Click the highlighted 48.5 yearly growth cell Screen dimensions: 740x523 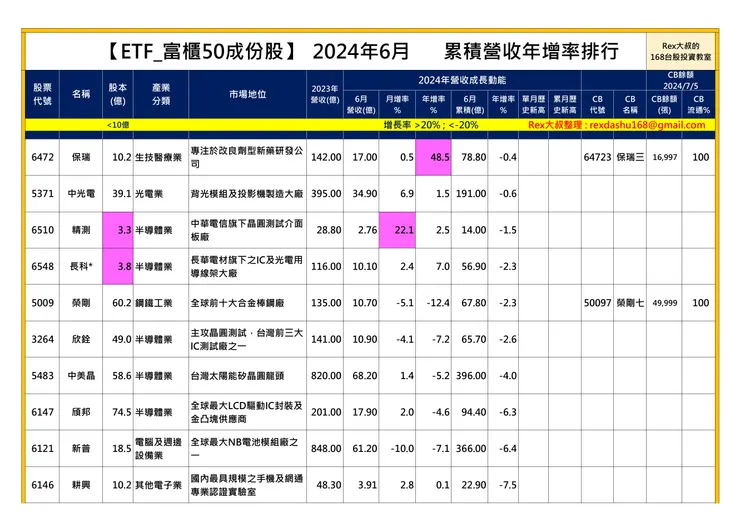(433, 157)
